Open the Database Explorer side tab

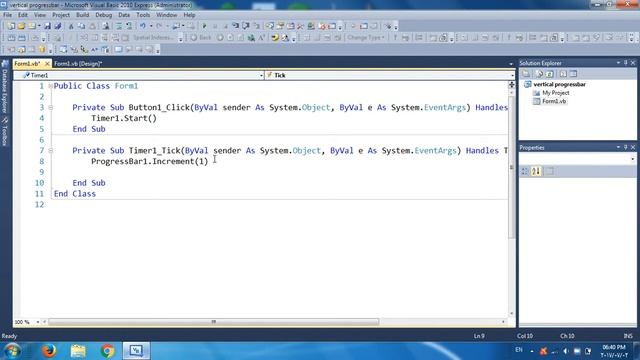[5, 87]
